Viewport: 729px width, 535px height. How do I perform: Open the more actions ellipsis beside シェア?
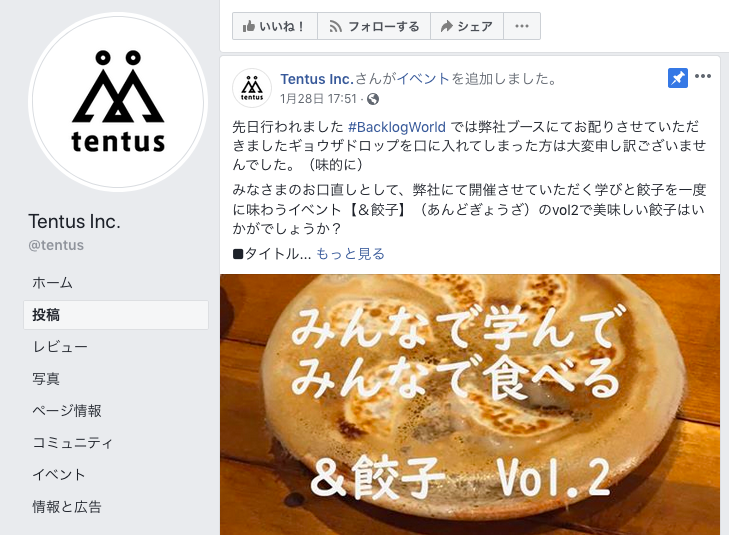click(x=522, y=26)
